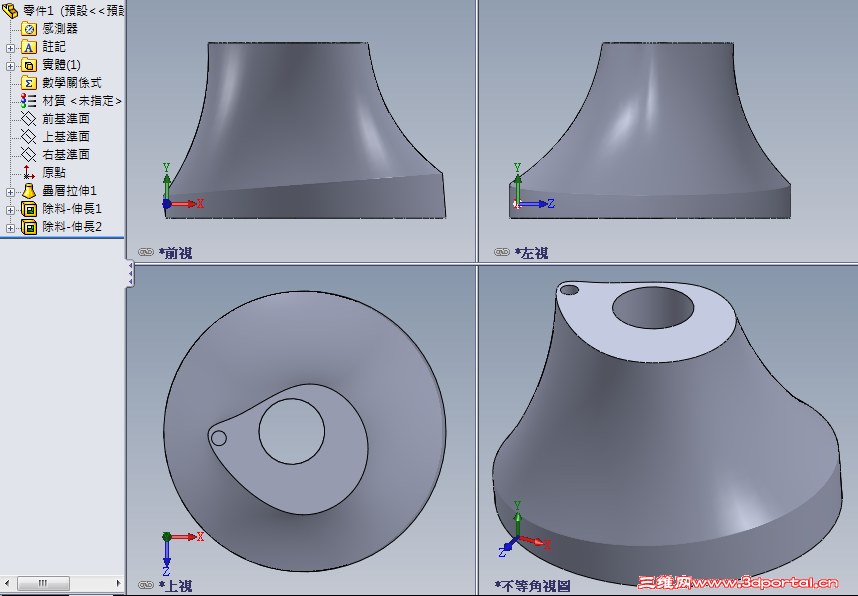The image size is (858, 596).
Task: Select the 感測器 tree label
Action: click(x=60, y=28)
